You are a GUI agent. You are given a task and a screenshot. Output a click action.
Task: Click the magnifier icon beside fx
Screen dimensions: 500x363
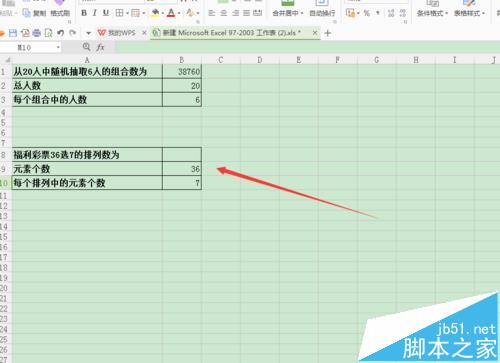coord(86,47)
